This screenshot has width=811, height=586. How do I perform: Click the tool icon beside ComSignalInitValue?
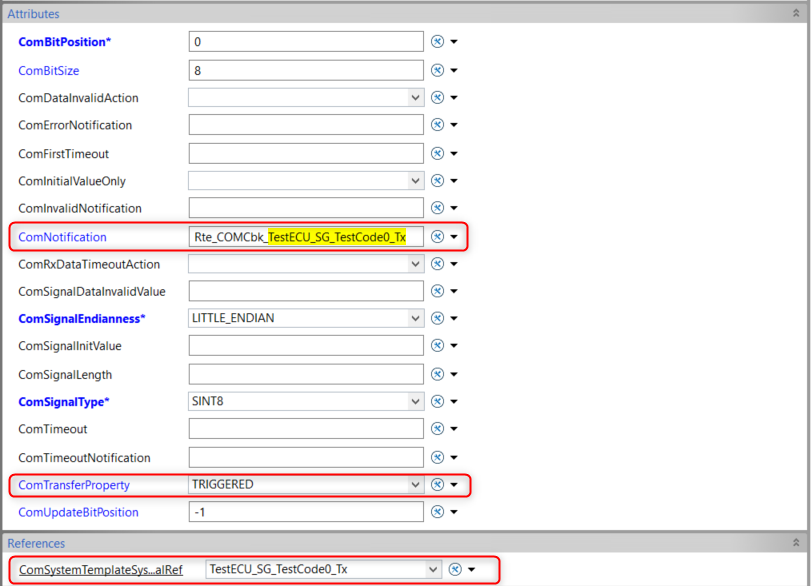click(438, 345)
